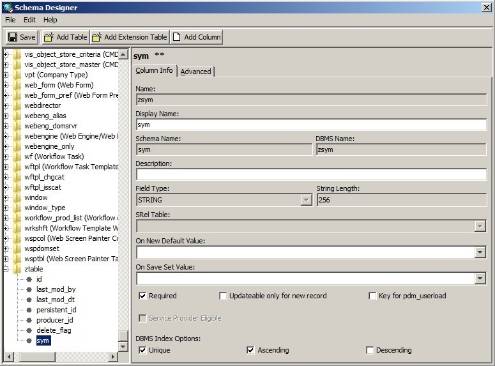The height and width of the screenshot is (366, 495).
Task: Select the id column under ztable
Action: tap(39, 279)
